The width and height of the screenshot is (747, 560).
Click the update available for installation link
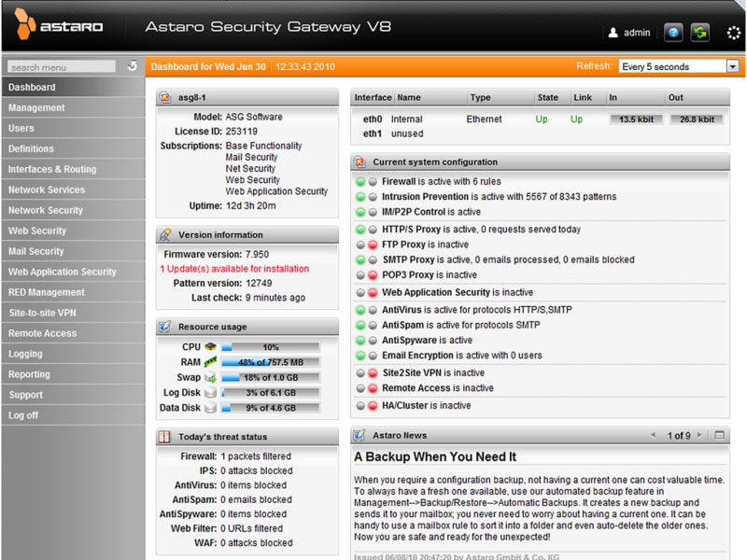(x=234, y=269)
